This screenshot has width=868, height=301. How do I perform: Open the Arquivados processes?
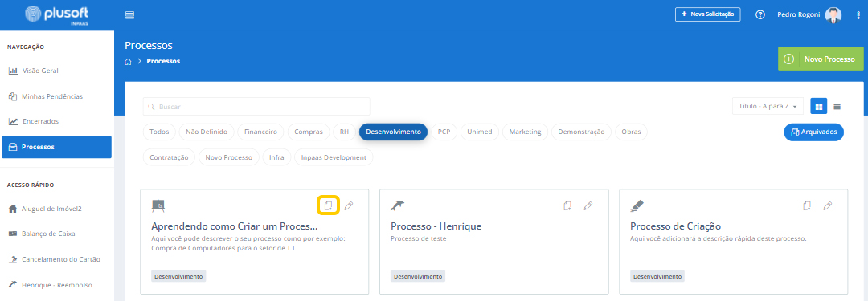813,132
